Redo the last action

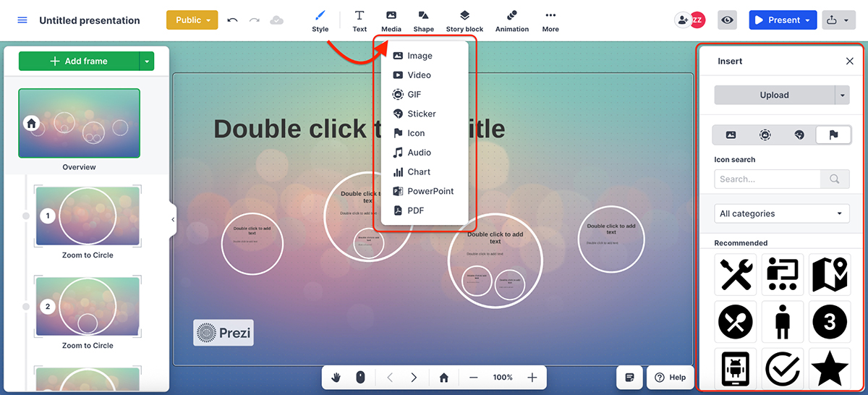(254, 20)
